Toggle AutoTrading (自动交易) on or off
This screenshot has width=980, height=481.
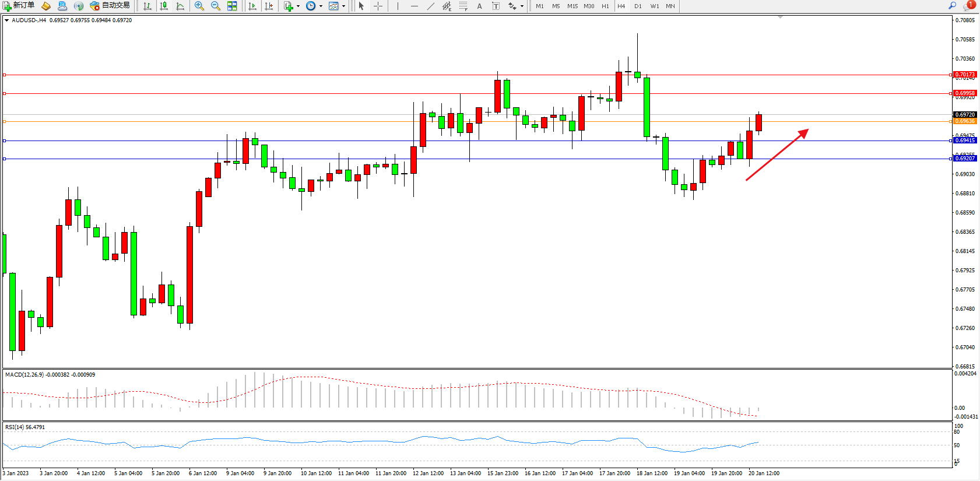110,6
